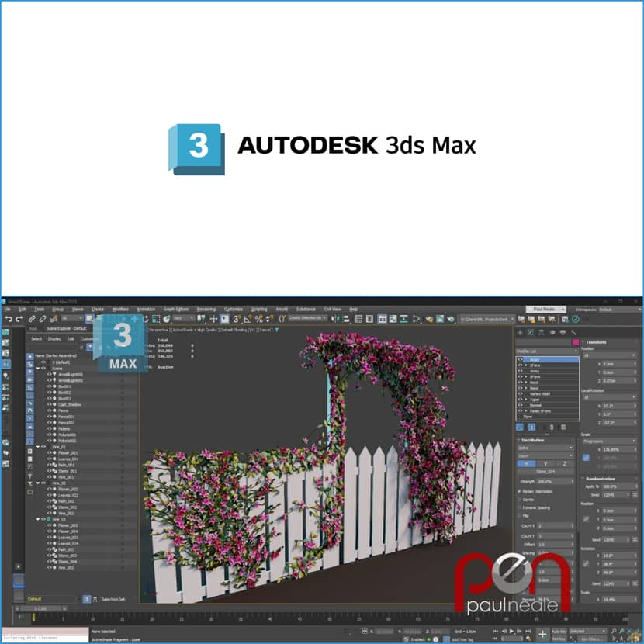Click the Play Animation button
This screenshot has height=644, width=644.
click(511, 632)
